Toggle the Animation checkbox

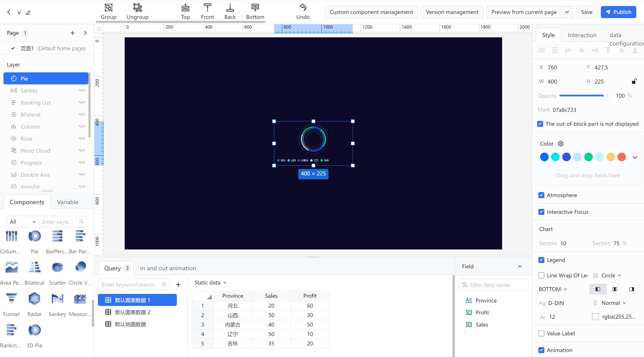click(x=541, y=350)
